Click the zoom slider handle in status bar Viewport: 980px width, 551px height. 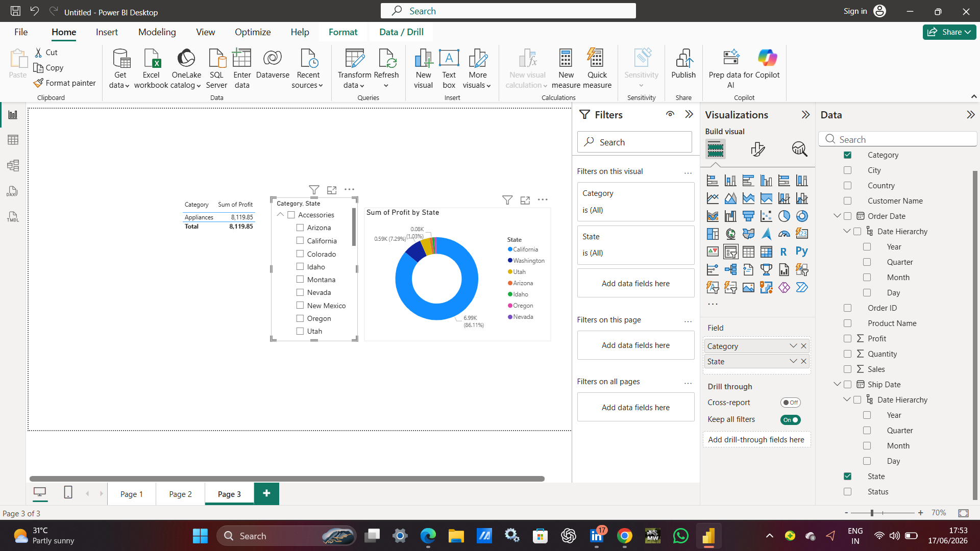[x=872, y=513]
